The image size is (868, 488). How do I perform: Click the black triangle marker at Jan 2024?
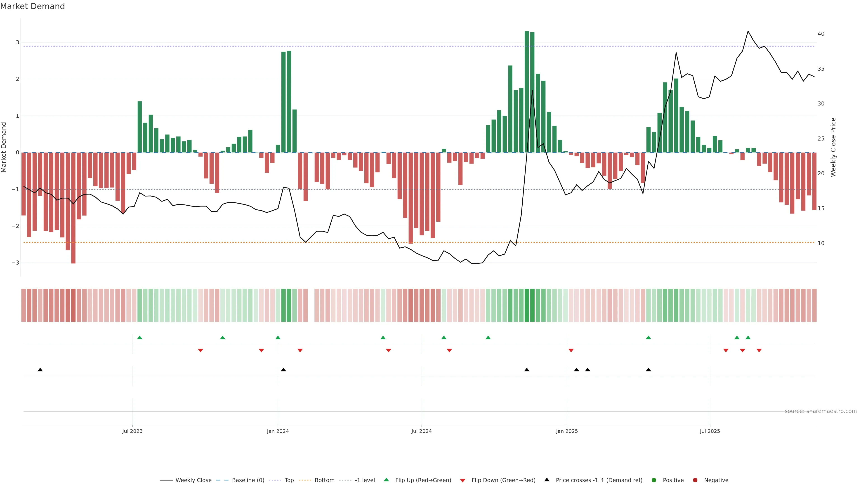pos(283,370)
